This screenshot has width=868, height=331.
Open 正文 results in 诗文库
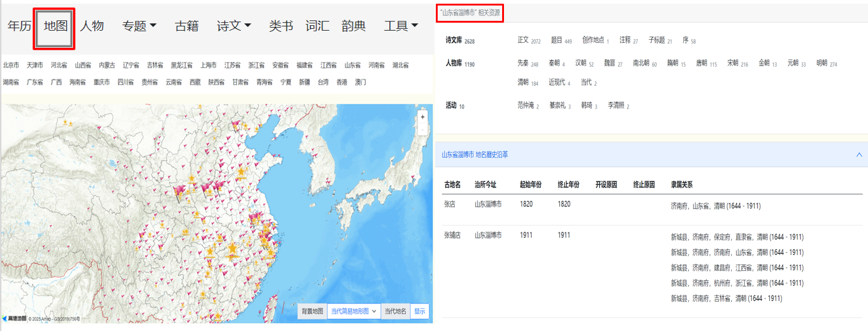tap(523, 40)
